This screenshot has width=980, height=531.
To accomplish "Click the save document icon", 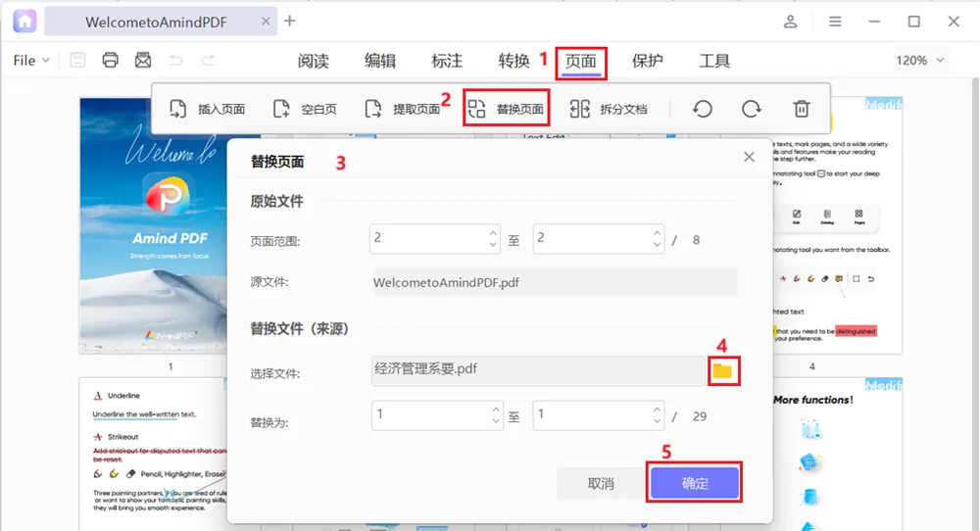I will 77,60.
